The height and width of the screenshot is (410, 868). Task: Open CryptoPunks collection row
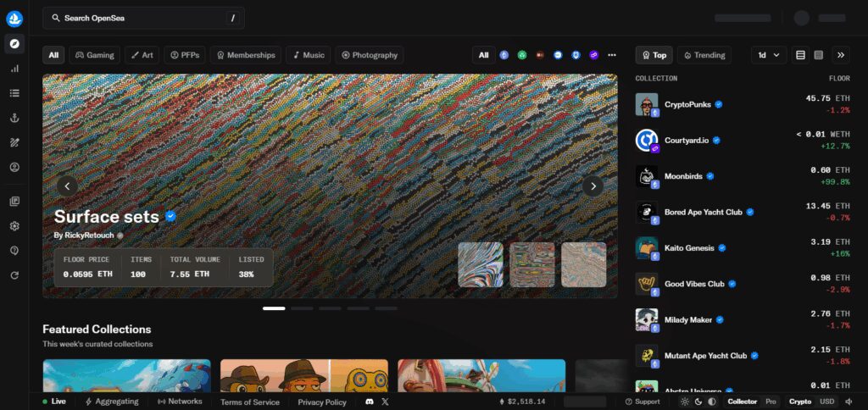(743, 104)
